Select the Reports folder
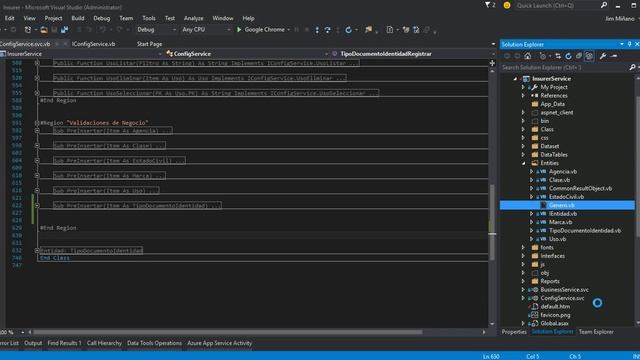This screenshot has width=640, height=360. (x=550, y=281)
